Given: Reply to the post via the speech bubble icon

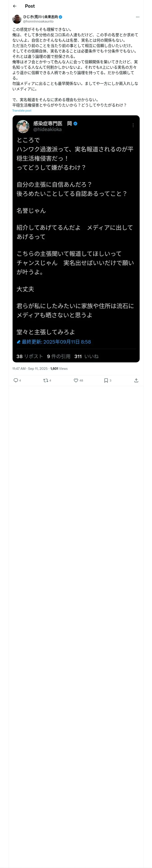Looking at the screenshot, I should point(16,380).
